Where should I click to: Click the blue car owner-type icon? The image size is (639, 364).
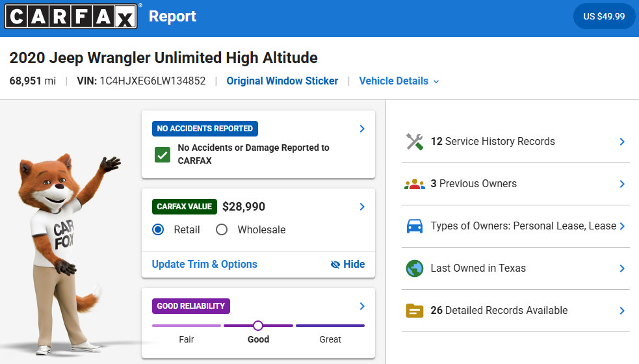[415, 226]
